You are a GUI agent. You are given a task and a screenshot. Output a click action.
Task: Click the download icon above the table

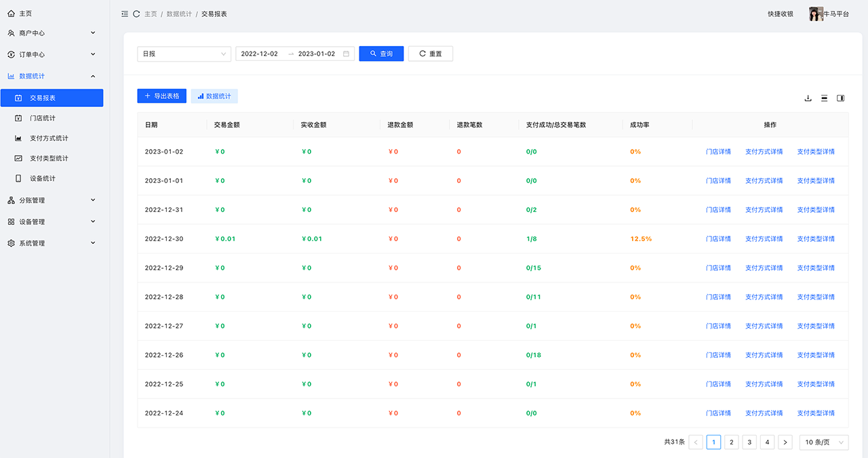[x=808, y=98]
